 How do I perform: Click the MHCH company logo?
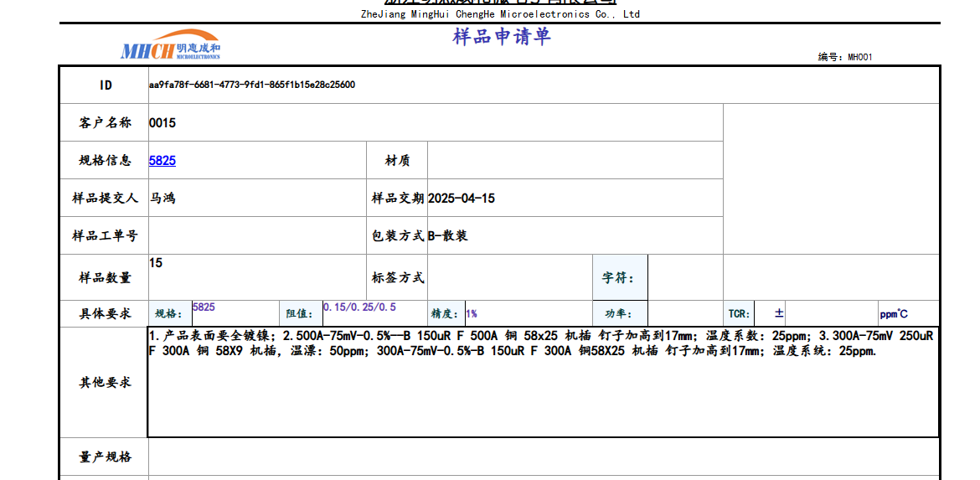(171, 45)
